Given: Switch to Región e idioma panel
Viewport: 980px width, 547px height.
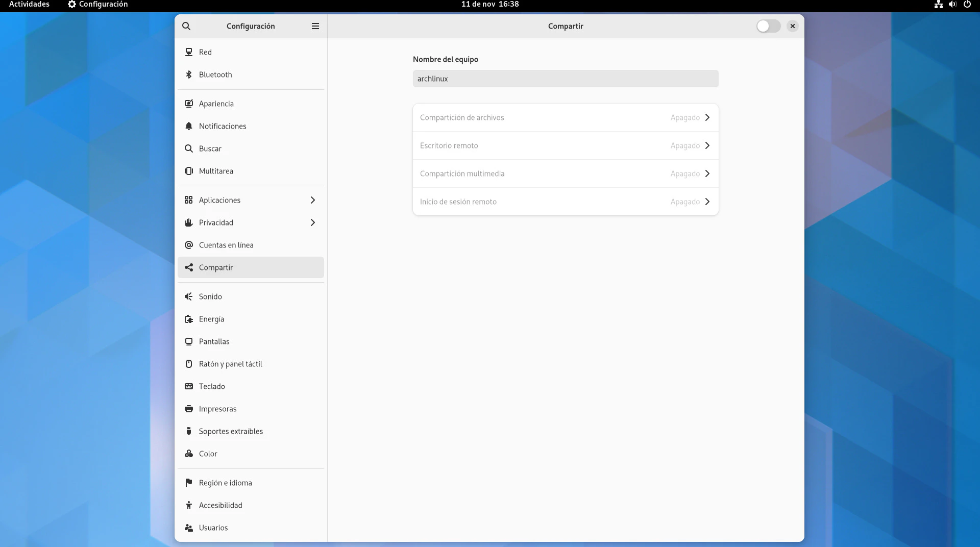Looking at the screenshot, I should pyautogui.click(x=225, y=483).
